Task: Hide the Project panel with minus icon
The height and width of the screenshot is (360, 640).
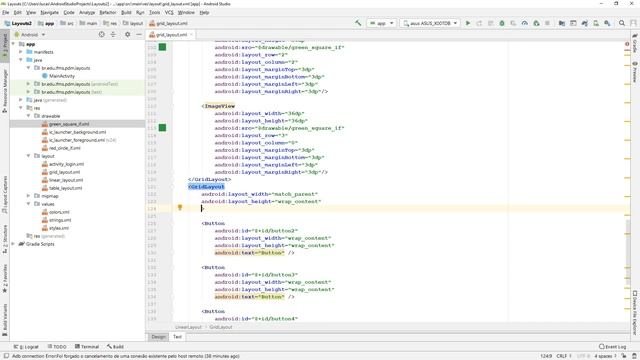Action: pos(139,35)
